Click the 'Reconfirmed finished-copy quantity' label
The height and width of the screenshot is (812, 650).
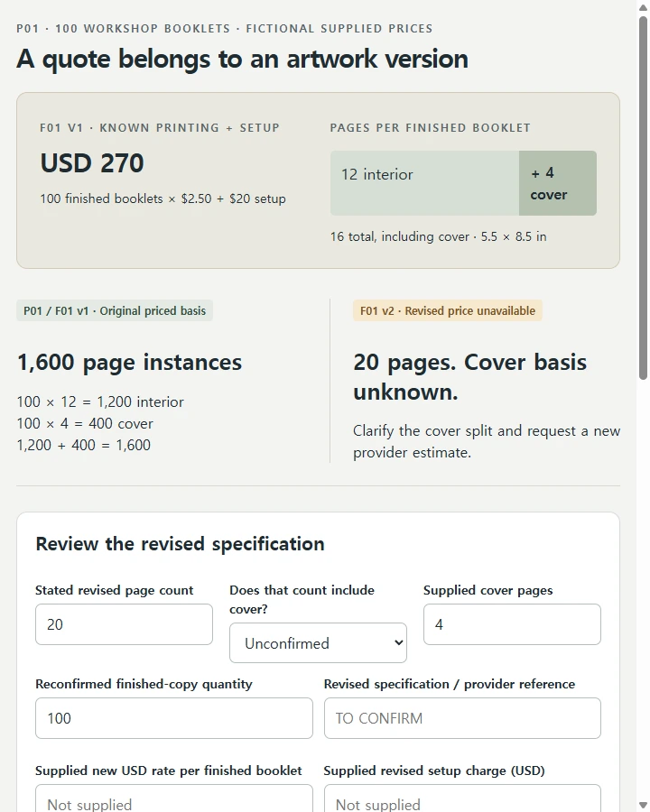point(144,684)
